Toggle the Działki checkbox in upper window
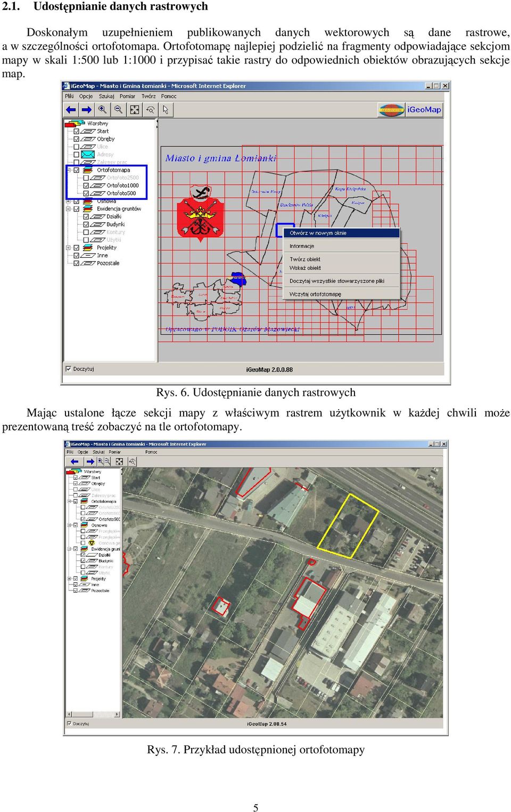 [x=86, y=217]
